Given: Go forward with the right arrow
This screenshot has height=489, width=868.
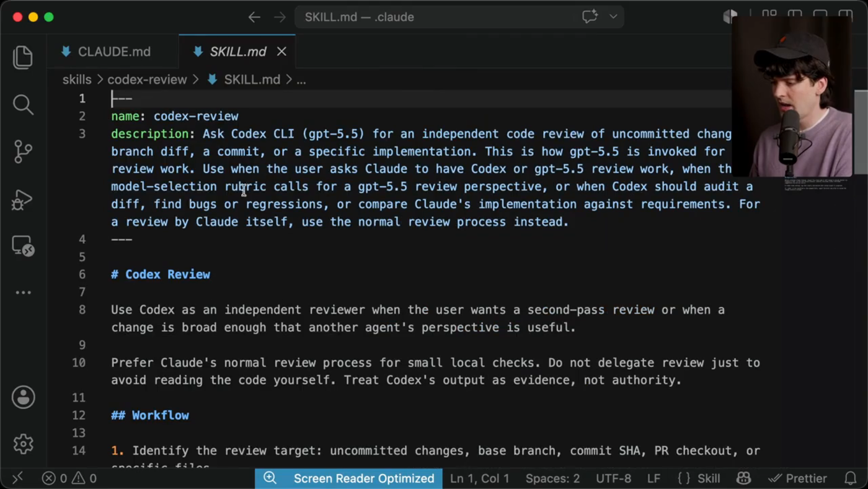Looking at the screenshot, I should pos(280,17).
